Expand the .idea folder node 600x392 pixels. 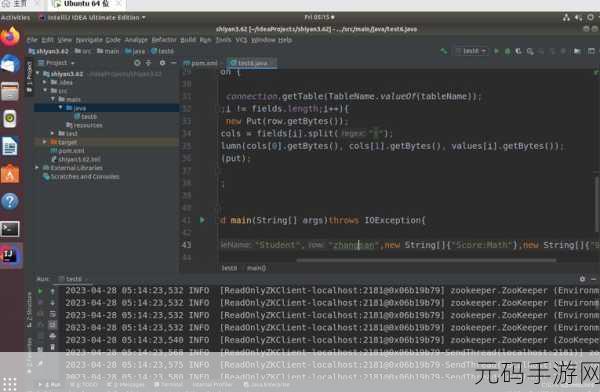pos(45,82)
